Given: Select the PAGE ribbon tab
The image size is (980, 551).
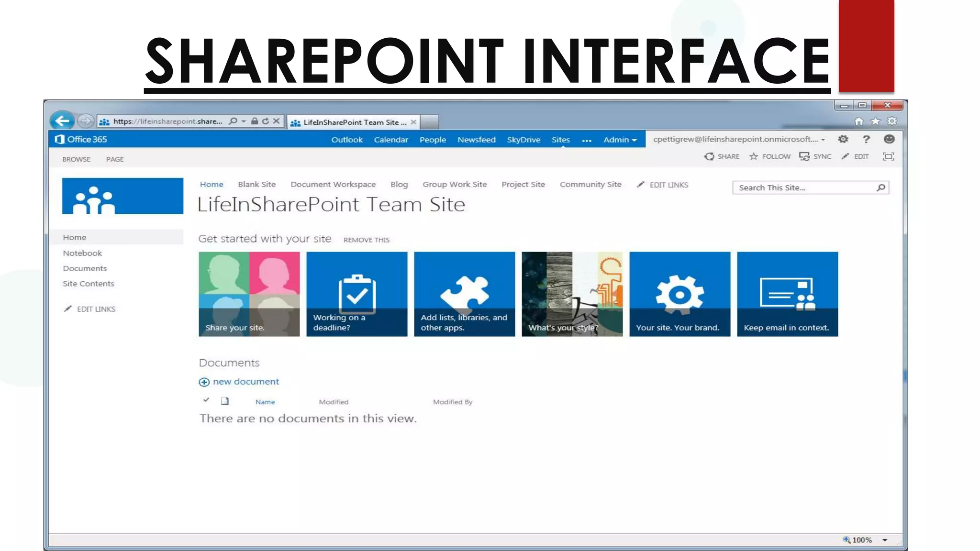Looking at the screenshot, I should click(x=115, y=159).
